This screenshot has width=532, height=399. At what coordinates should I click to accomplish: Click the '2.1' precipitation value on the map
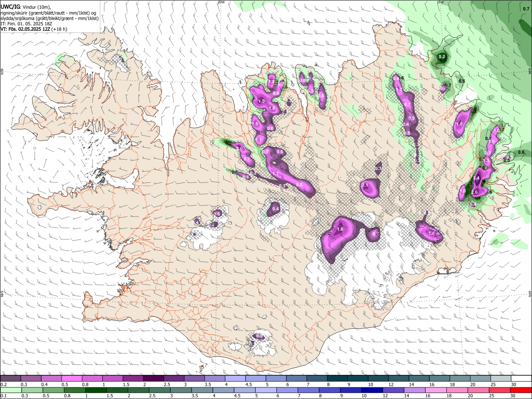coord(365,185)
